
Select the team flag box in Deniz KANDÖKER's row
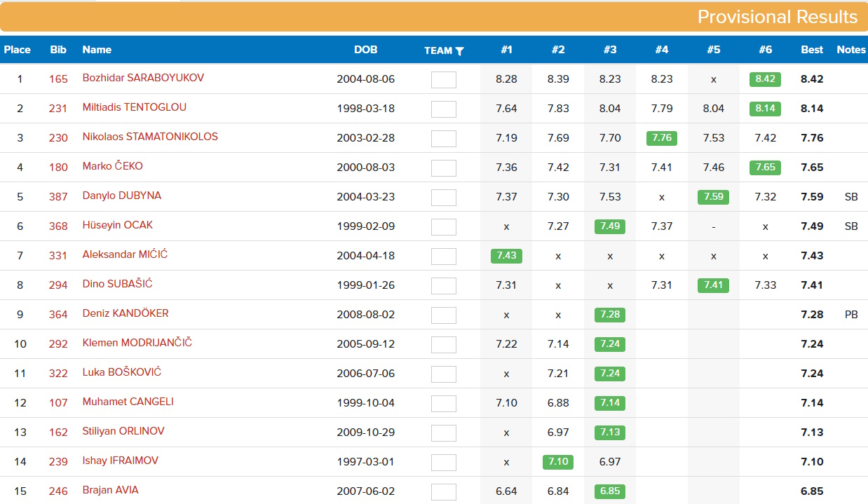(x=443, y=315)
